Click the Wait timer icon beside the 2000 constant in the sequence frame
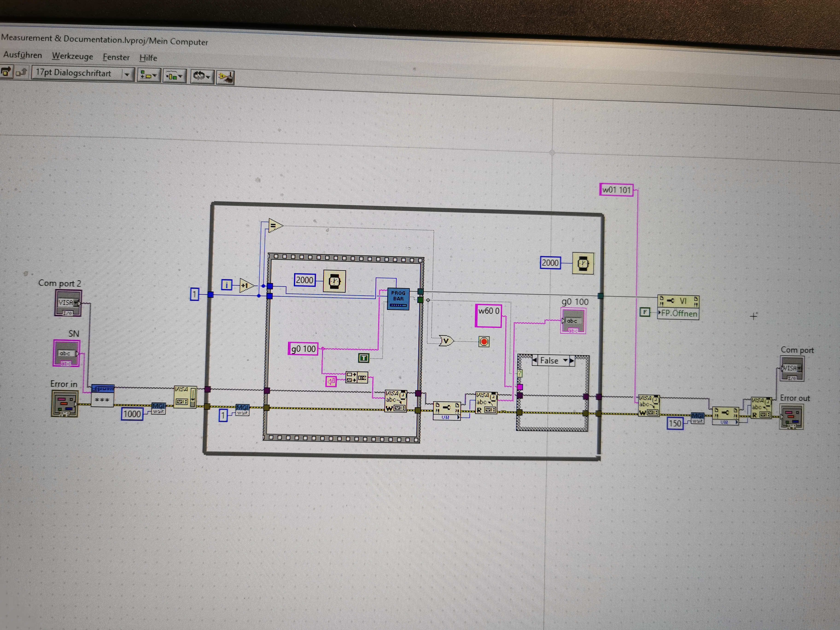 334,281
